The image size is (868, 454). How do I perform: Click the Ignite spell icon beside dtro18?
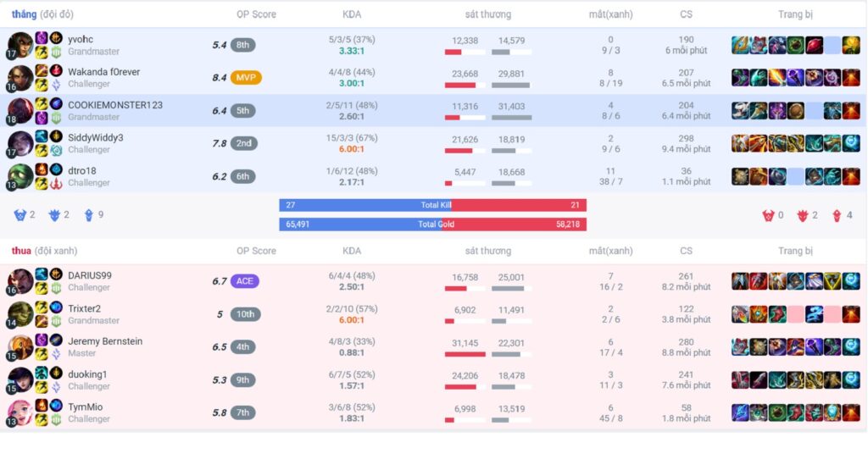click(42, 169)
